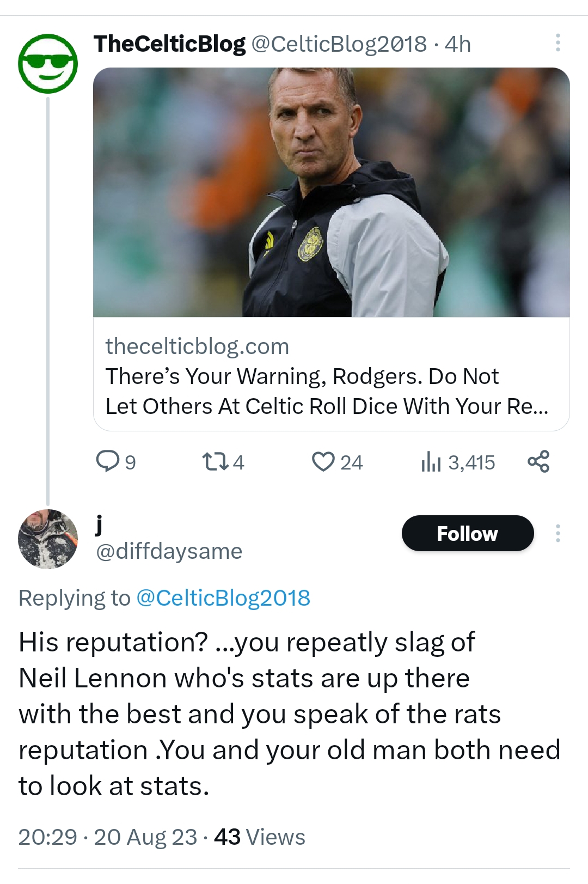The height and width of the screenshot is (884, 588).
Task: Click thecelticblog.com domain text
Action: pyautogui.click(x=197, y=346)
